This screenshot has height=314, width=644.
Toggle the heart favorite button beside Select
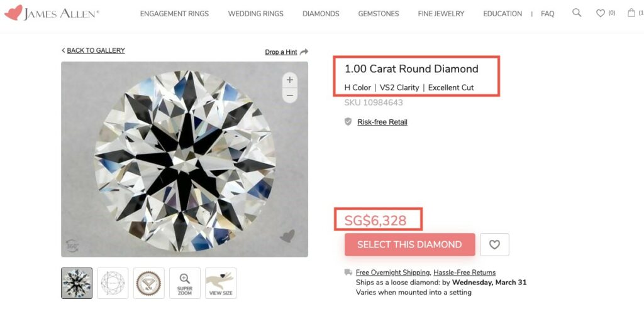494,245
